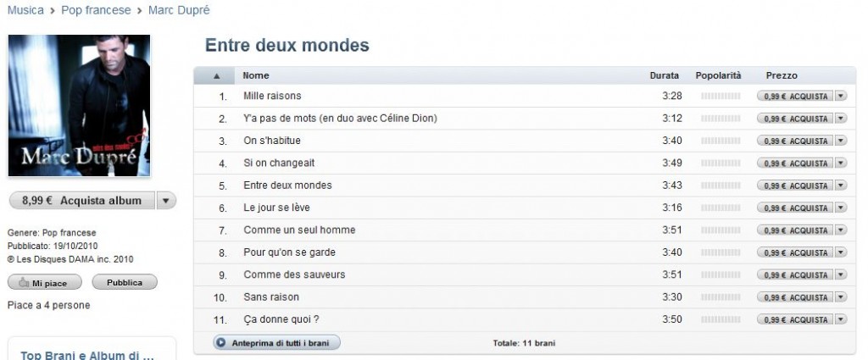Expand buy options for Sans raison

point(840,297)
